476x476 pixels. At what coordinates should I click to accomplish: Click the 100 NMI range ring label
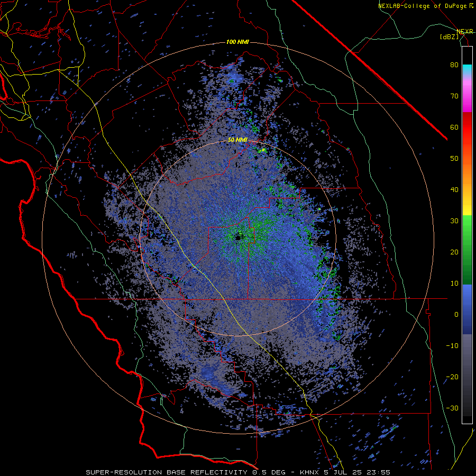[x=237, y=42]
